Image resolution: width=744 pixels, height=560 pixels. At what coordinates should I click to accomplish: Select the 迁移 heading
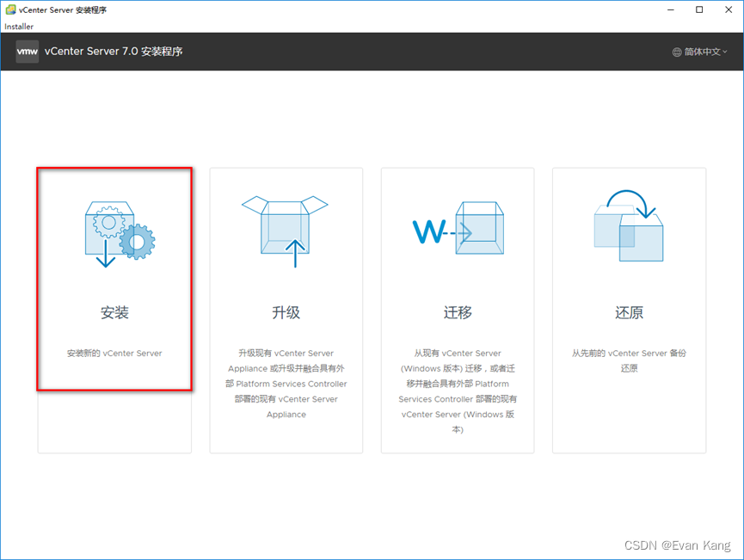click(x=458, y=312)
